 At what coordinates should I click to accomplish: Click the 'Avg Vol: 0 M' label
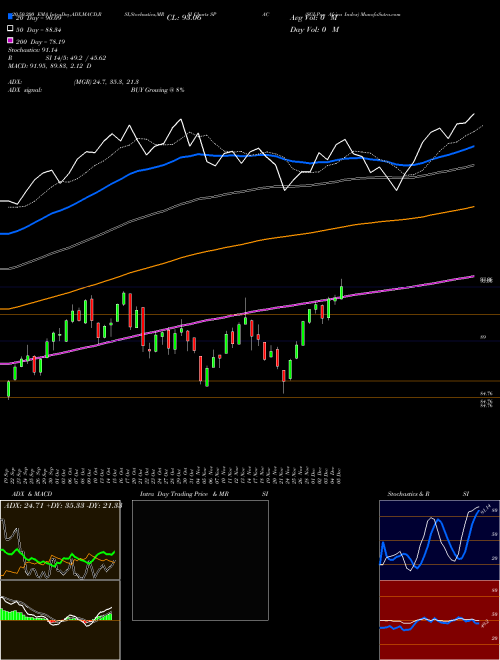pyautogui.click(x=314, y=18)
